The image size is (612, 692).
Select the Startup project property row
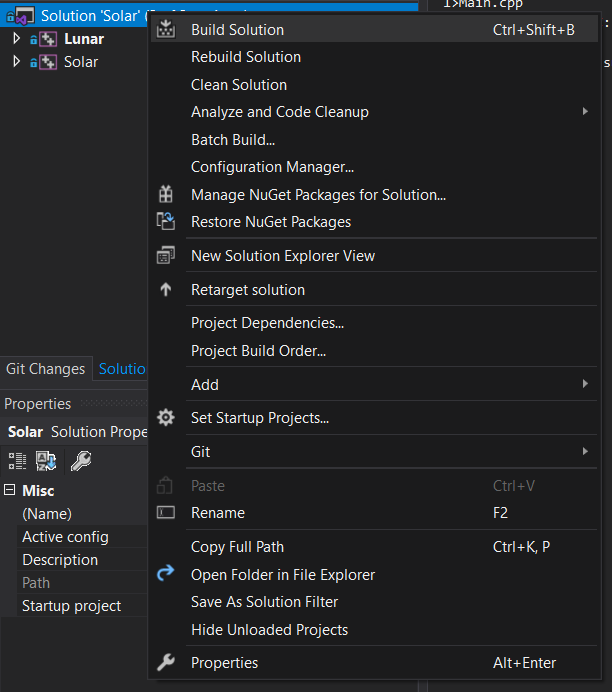click(x=72, y=606)
